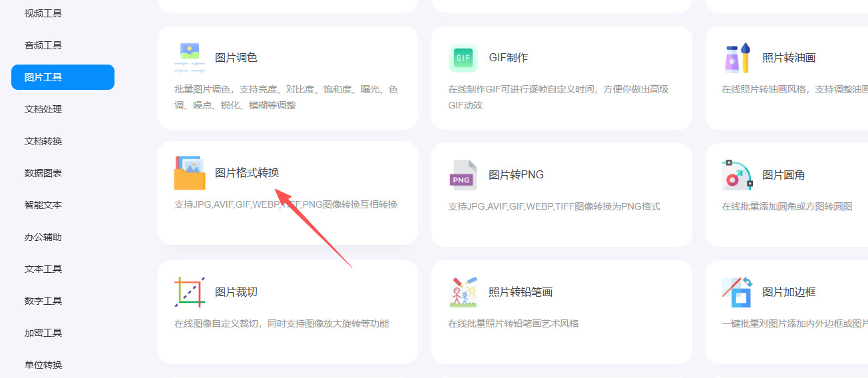The width and height of the screenshot is (868, 378).
Task: Click the 照片转铅笔画 drawing icon
Action: [463, 292]
